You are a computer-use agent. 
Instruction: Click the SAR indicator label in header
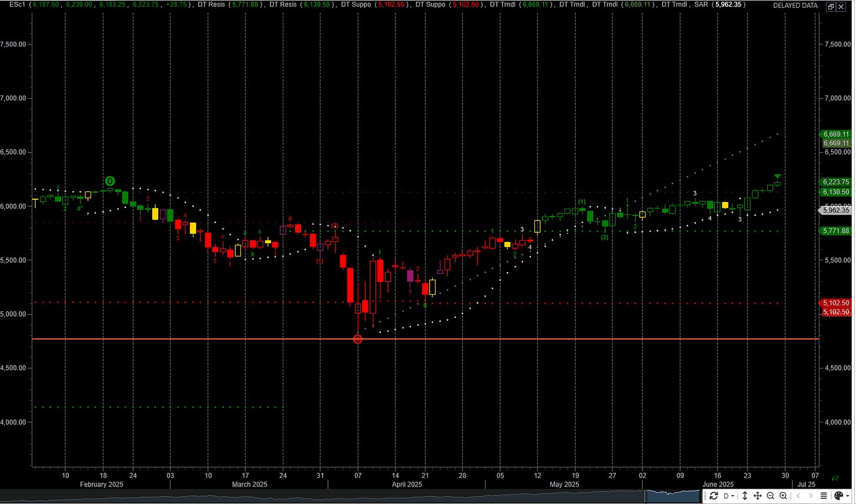[x=701, y=5]
